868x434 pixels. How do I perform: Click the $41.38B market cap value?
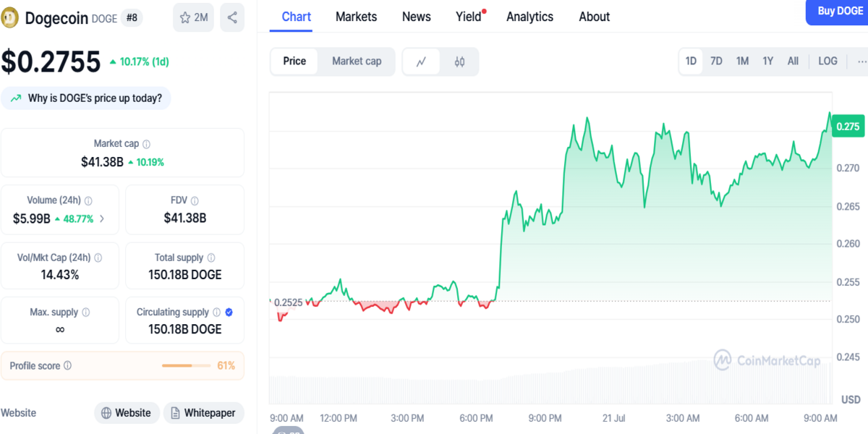pyautogui.click(x=102, y=162)
